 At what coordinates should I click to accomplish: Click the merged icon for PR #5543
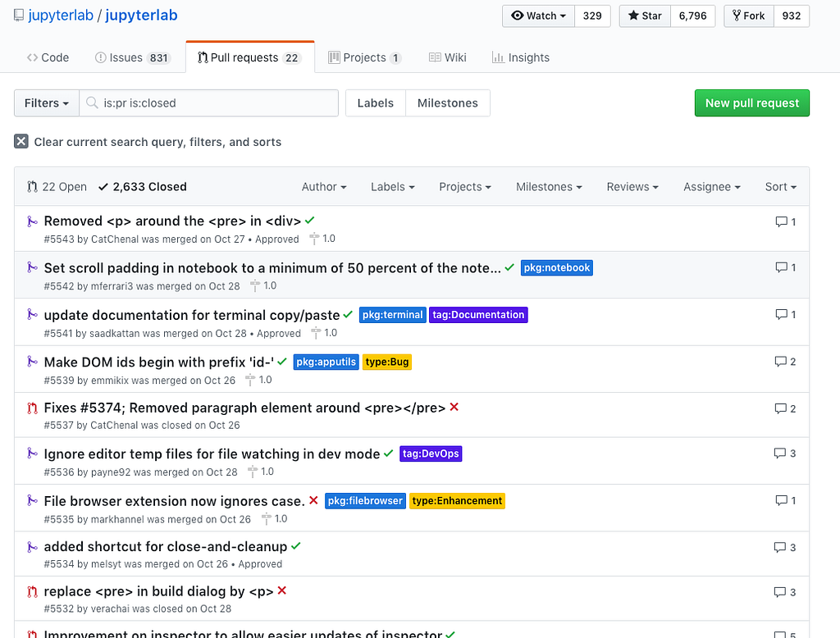(32, 221)
